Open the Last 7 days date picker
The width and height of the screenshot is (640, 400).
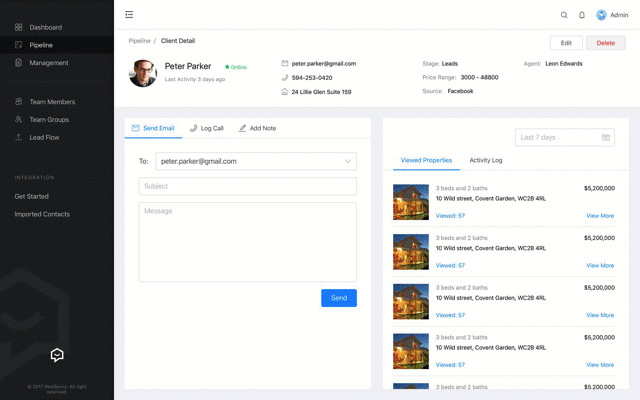point(565,138)
